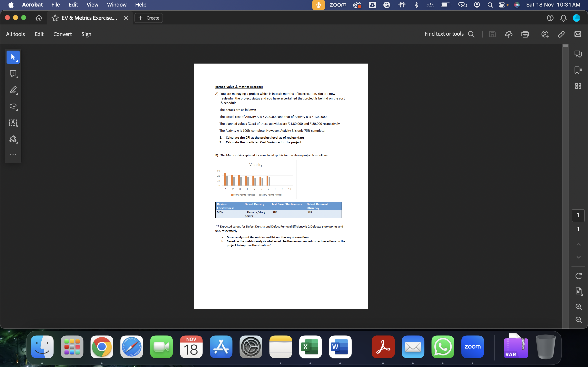Toggle notifications bell
This screenshot has width=588, height=367.
coord(563,18)
